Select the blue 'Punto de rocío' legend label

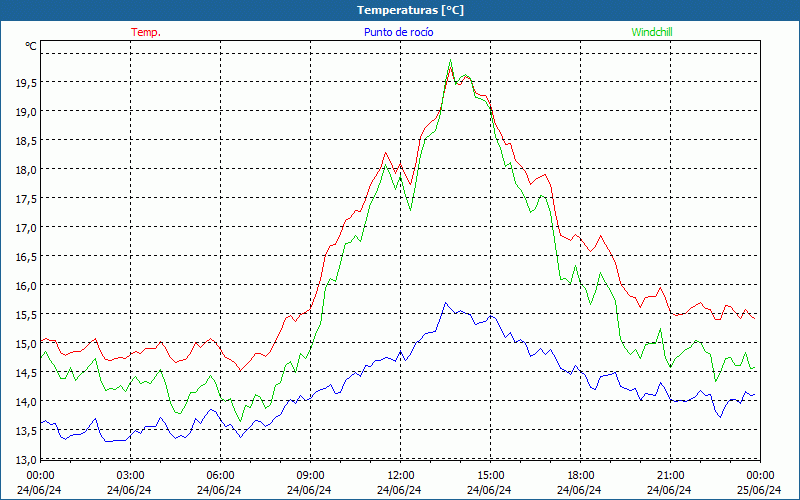398,32
